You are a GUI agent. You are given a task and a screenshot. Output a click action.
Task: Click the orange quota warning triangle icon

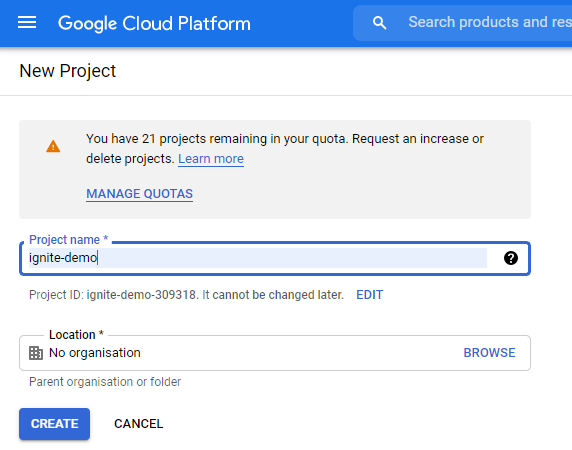(53, 147)
